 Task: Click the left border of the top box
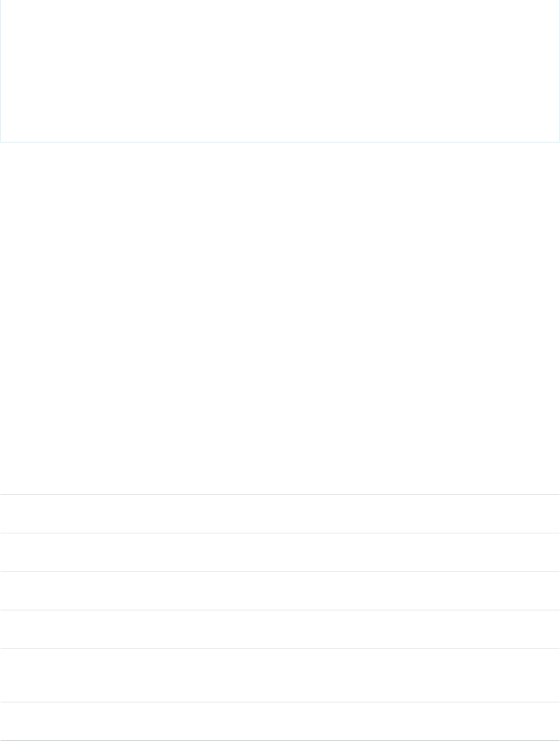tap(0, 71)
